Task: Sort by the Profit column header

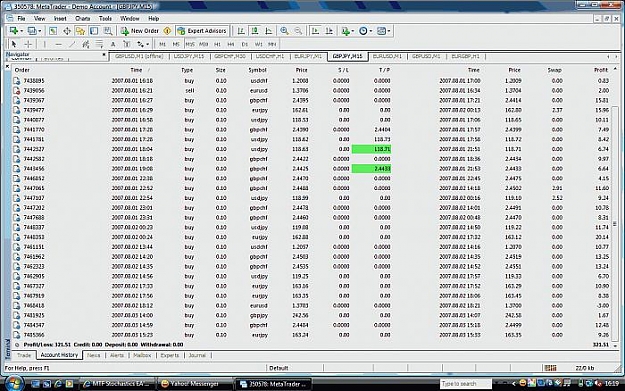Action: [601, 70]
